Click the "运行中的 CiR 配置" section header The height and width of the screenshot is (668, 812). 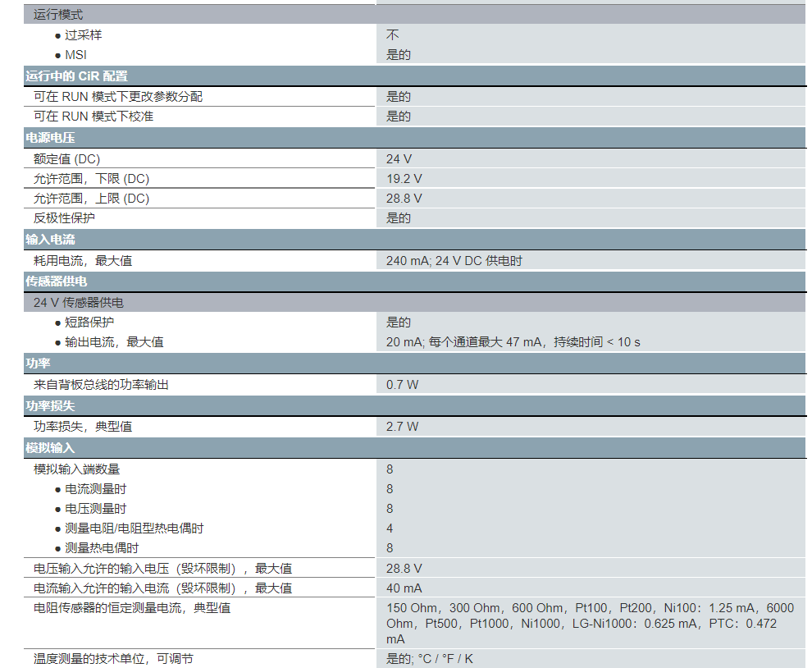pyautogui.click(x=76, y=76)
